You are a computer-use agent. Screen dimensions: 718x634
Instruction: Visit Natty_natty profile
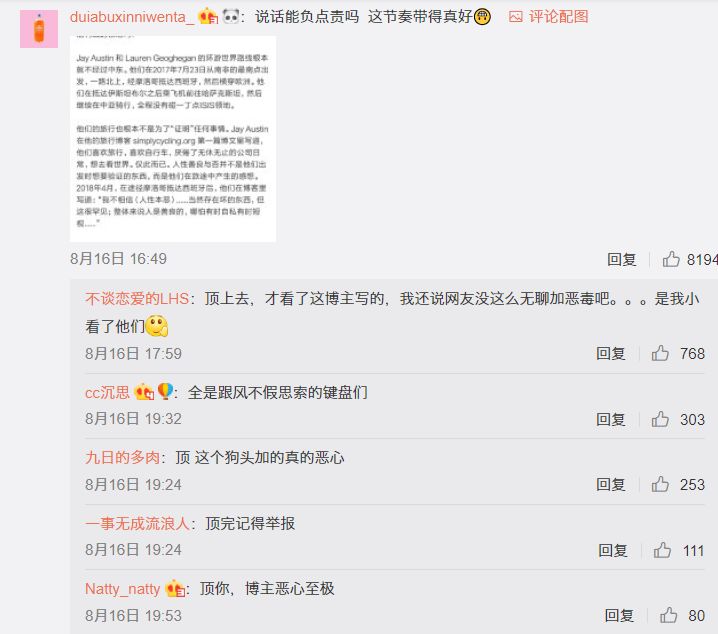(123, 589)
